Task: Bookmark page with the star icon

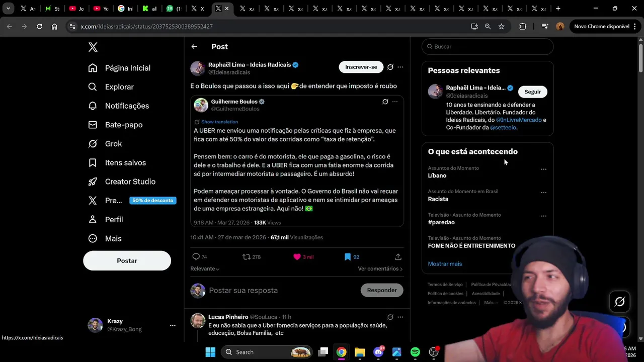Action: point(501,26)
